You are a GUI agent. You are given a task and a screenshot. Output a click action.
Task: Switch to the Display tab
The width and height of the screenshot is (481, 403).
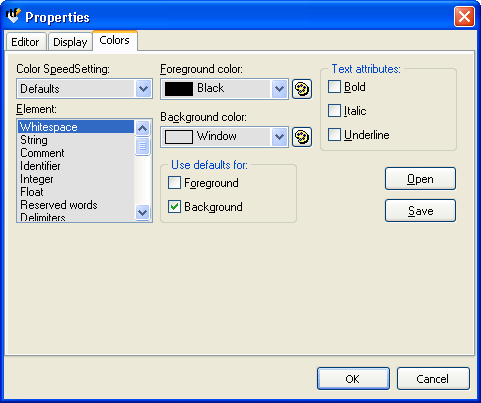coord(70,42)
